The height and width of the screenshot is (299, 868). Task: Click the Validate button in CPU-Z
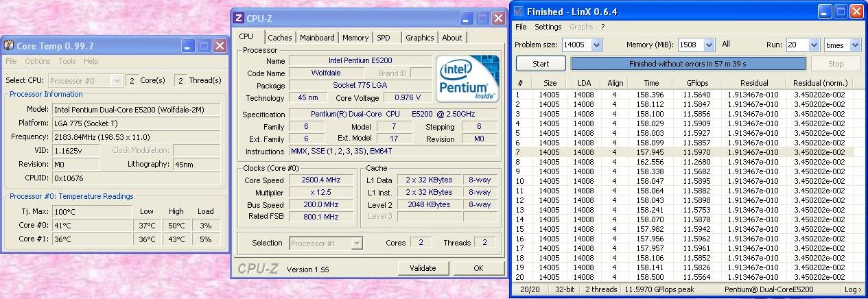pos(423,268)
